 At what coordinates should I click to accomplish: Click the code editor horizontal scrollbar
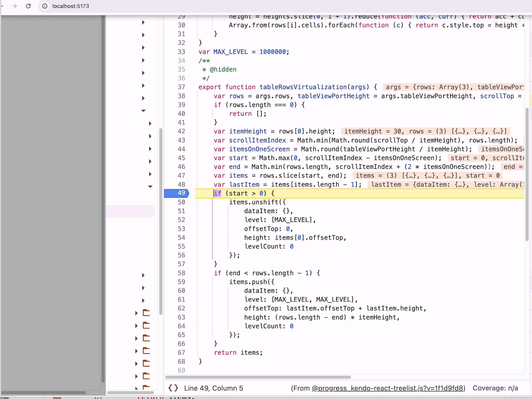(x=258, y=377)
